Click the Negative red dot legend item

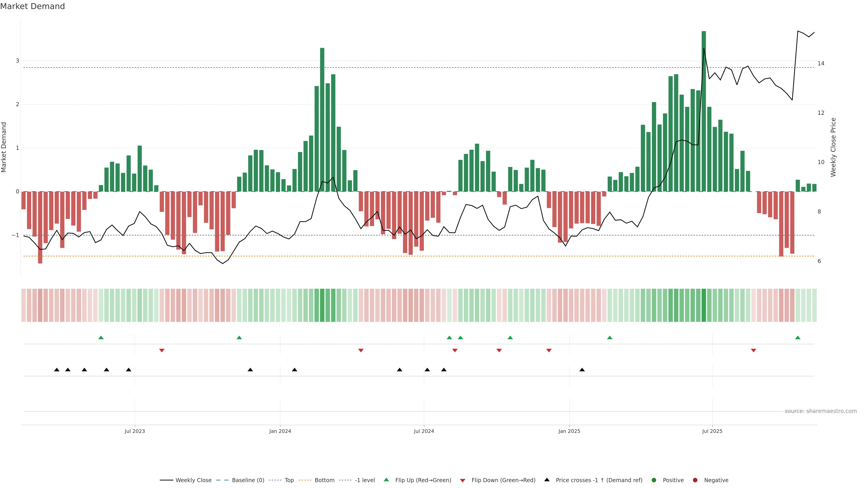pyautogui.click(x=695, y=480)
